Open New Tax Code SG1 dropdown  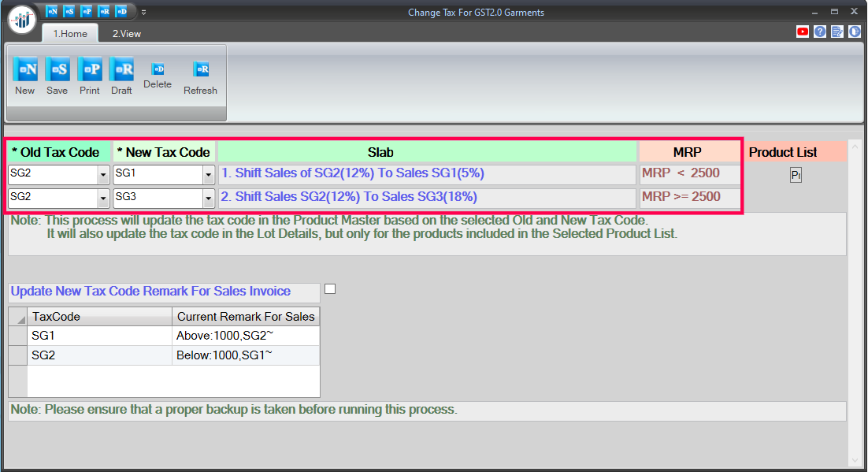[x=209, y=174]
